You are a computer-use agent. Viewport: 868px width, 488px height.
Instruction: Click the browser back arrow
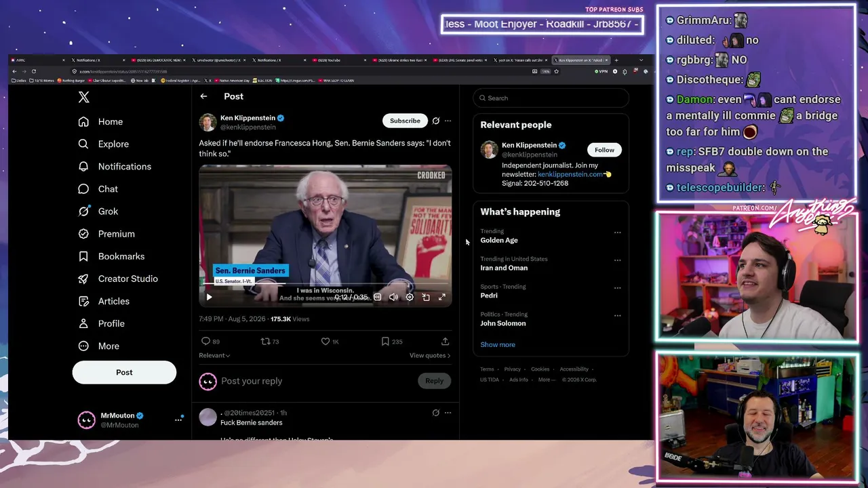pos(14,71)
